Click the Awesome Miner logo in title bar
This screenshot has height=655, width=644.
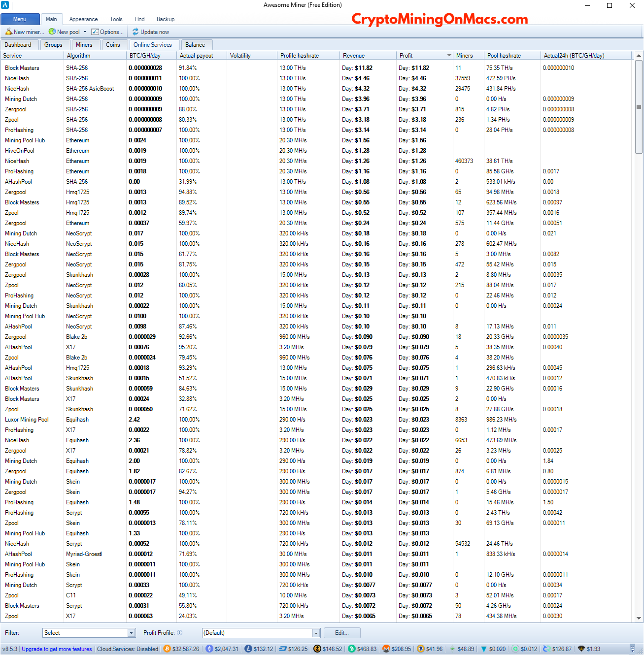[x=6, y=5]
